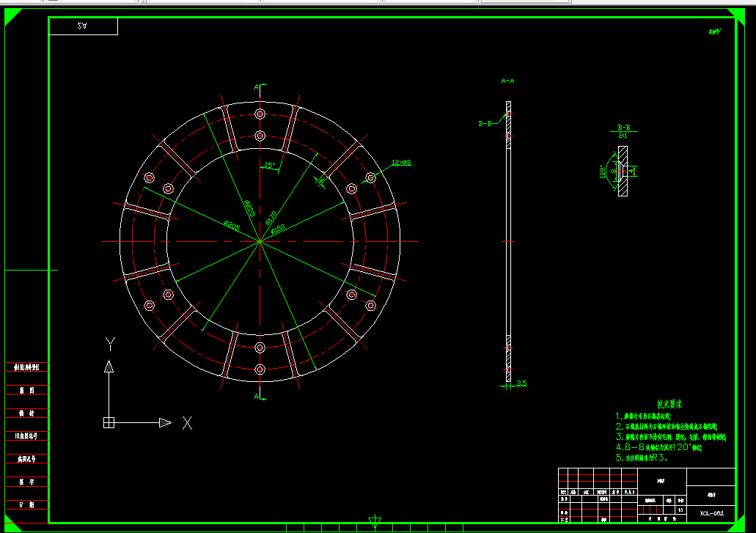Select the topmost bolt hole circle on the disc

(260, 114)
